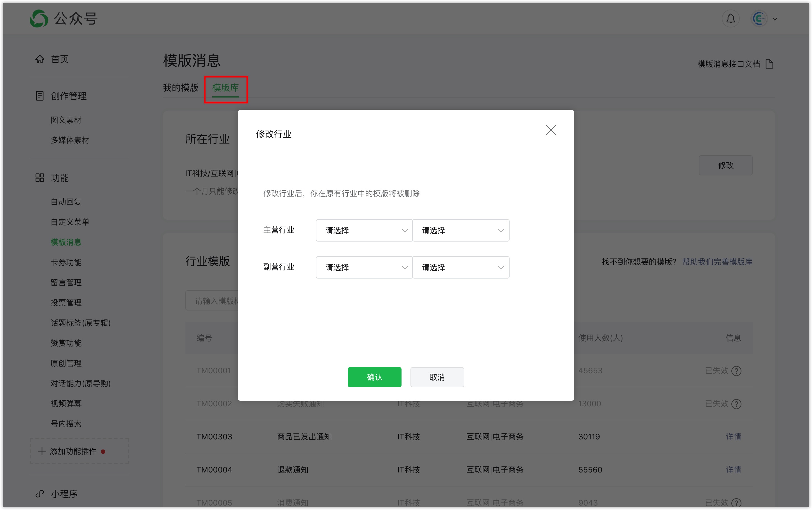Open 投票管理 in sidebar
Screen dimensions: 812x510
66,303
